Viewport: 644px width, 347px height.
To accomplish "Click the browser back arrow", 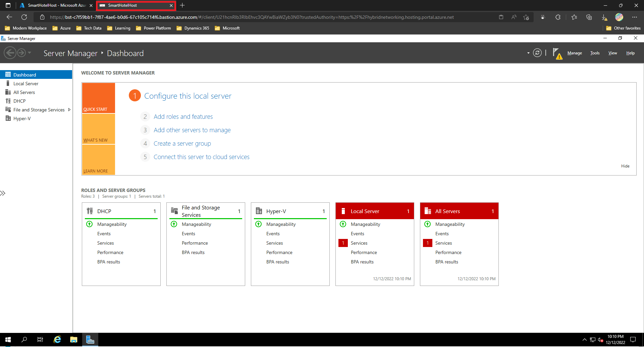I will point(9,17).
